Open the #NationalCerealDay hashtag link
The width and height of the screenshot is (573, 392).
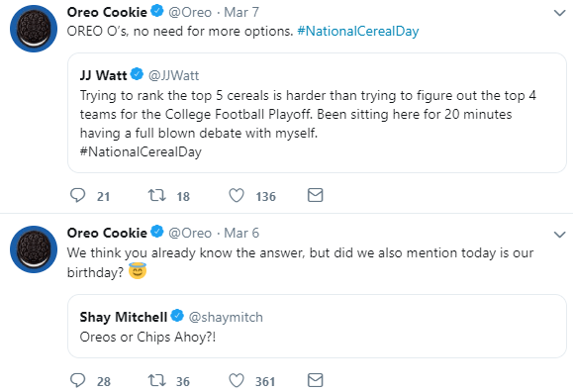358,31
